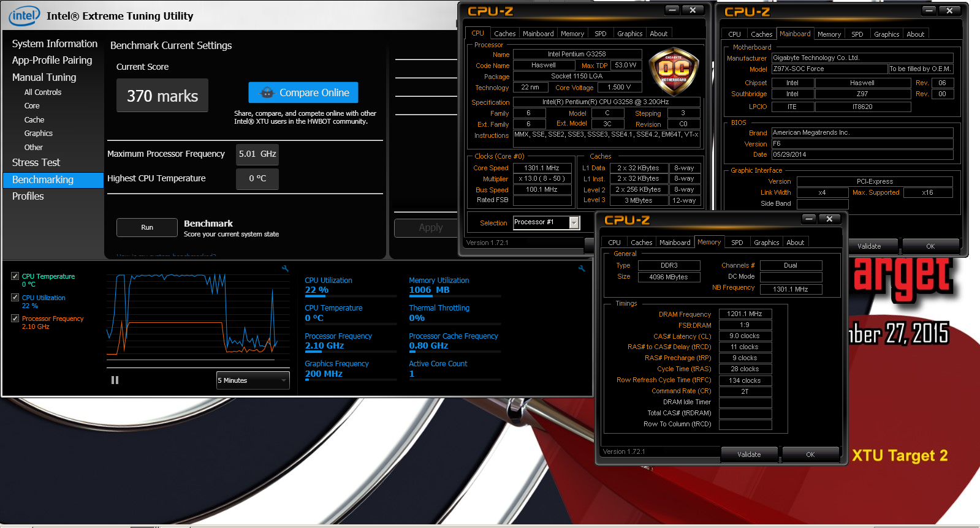
Task: Open Processor #1 selection dropdown
Action: [546, 222]
